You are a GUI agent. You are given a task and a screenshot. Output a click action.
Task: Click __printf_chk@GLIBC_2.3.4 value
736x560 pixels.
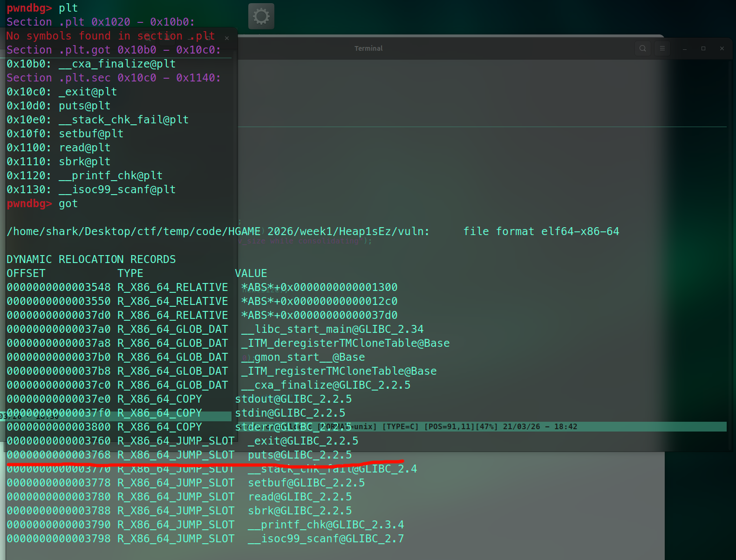[x=326, y=525]
